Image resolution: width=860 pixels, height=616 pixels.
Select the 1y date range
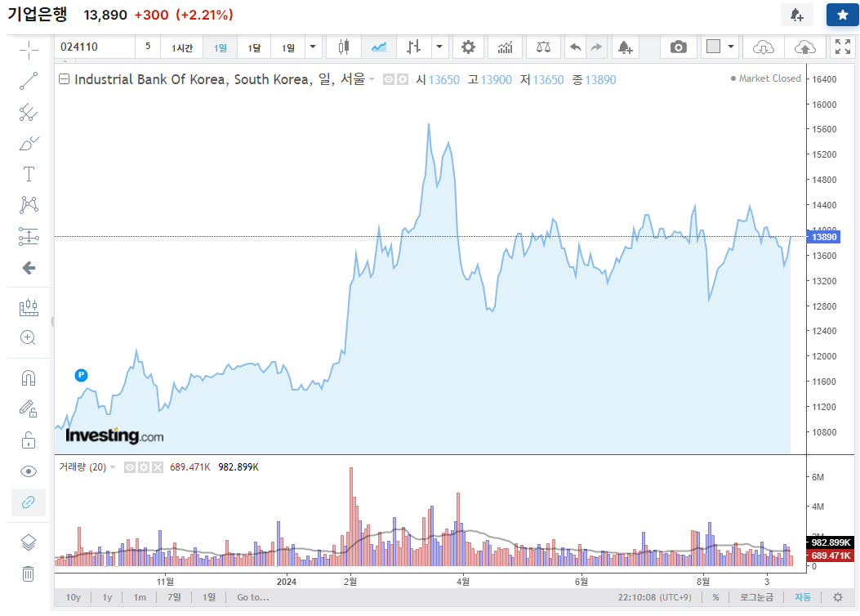[x=107, y=597]
